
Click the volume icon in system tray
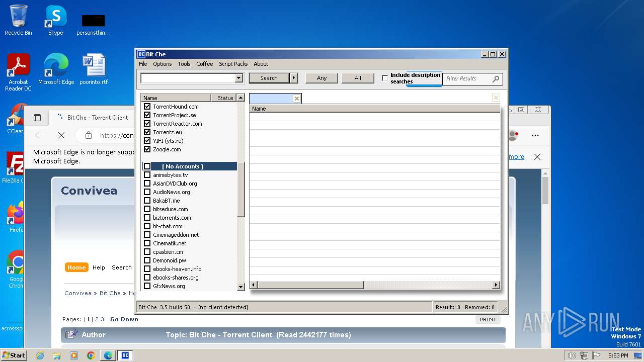(572, 355)
